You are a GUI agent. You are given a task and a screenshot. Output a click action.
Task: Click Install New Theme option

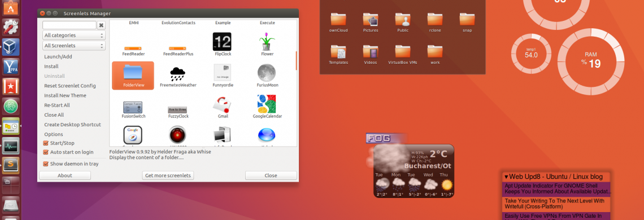[66, 95]
